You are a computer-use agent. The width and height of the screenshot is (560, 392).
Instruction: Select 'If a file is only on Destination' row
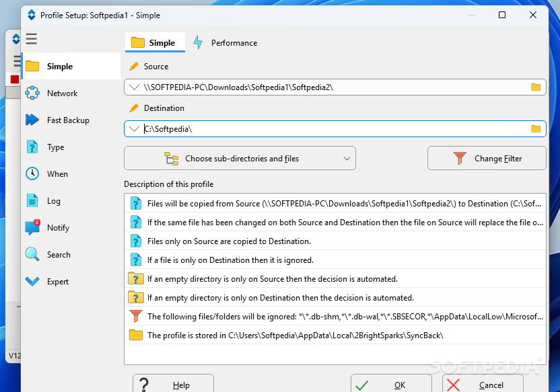[x=335, y=260]
